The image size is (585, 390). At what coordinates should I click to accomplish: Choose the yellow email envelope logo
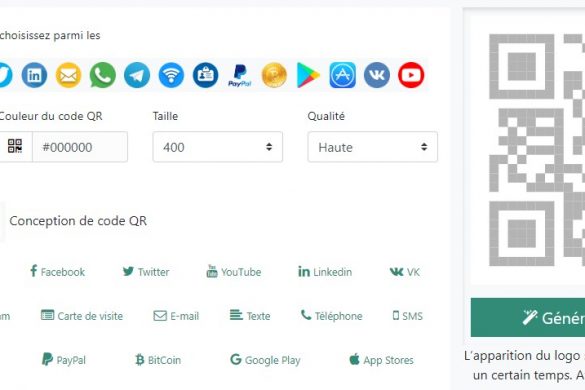coord(68,75)
